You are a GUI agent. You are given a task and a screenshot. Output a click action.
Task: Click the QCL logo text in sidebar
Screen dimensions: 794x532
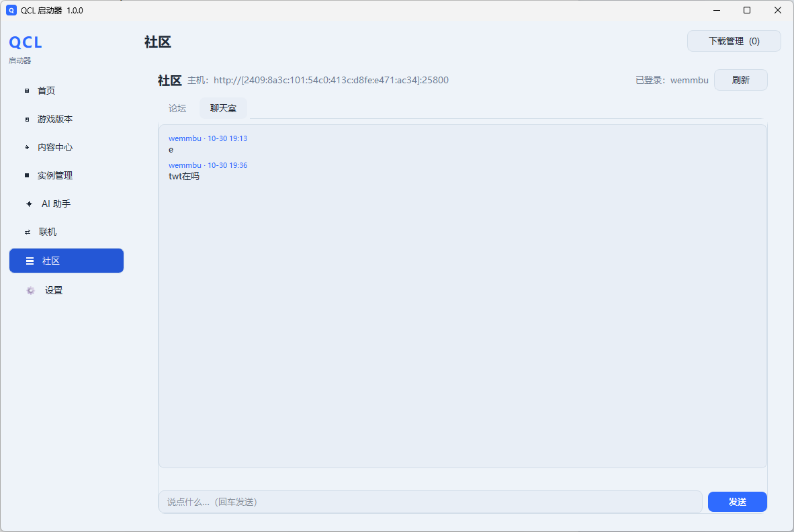point(26,42)
